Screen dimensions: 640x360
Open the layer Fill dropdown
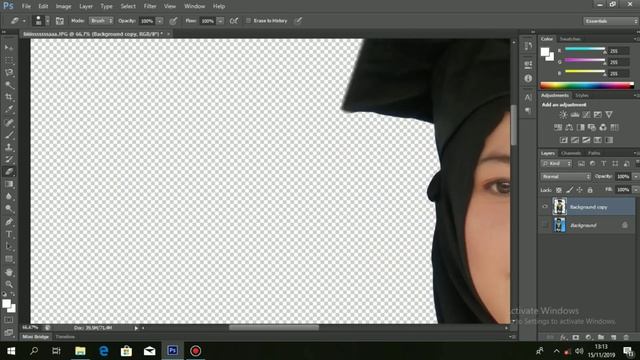pyautogui.click(x=636, y=190)
